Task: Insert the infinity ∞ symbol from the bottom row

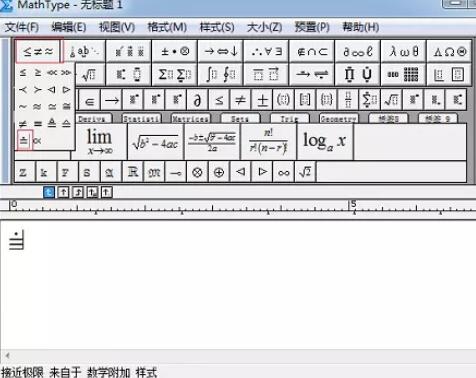Action: coord(284,172)
